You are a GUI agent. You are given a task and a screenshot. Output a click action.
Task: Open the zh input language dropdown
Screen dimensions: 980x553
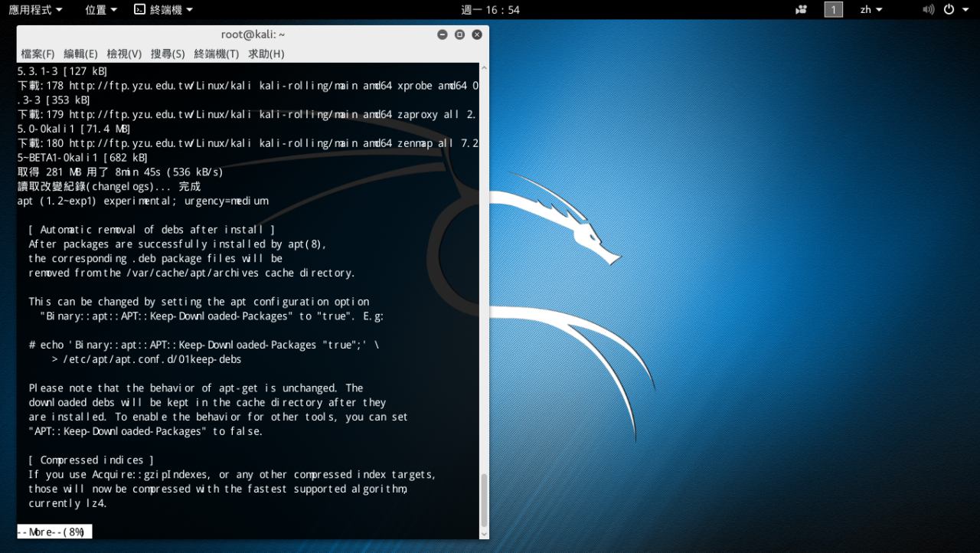(871, 10)
